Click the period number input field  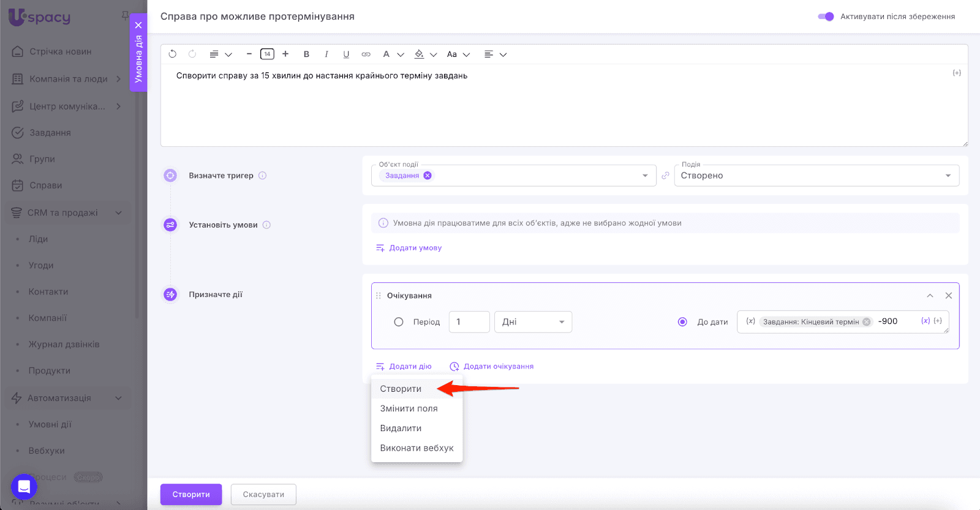469,322
